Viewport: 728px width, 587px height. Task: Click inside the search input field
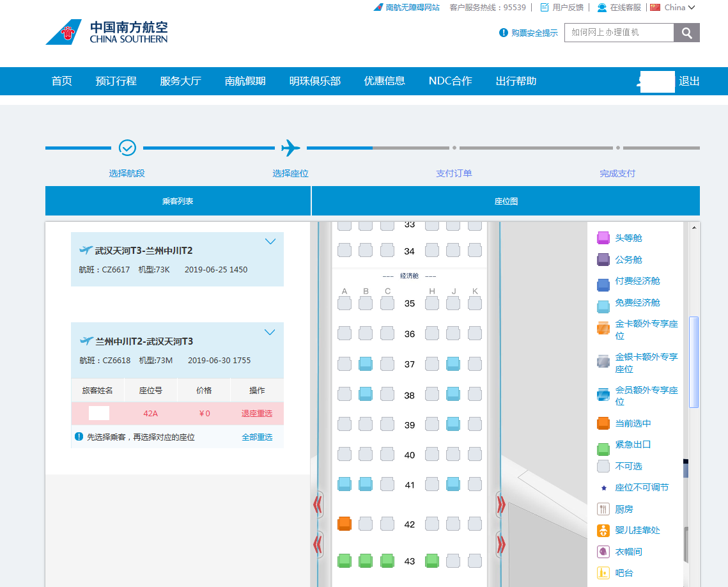[x=618, y=32]
